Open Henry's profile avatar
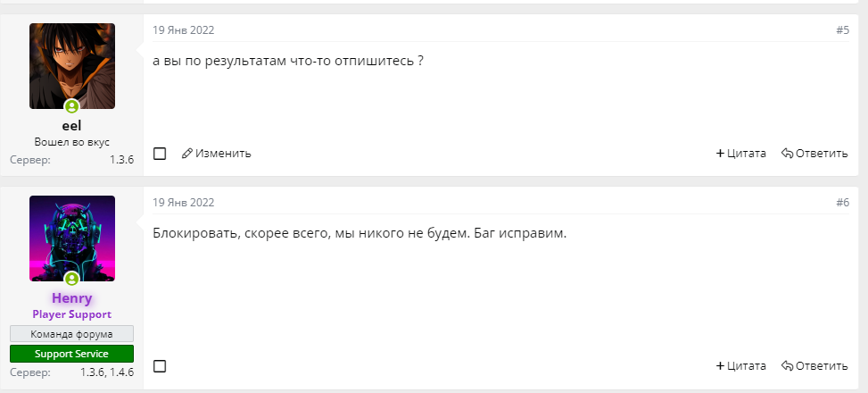 tap(72, 238)
